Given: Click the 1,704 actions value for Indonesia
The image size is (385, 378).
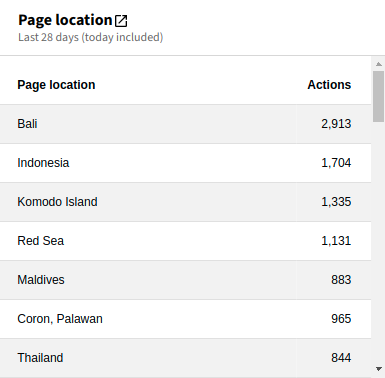Looking at the screenshot, I should click(x=336, y=163).
